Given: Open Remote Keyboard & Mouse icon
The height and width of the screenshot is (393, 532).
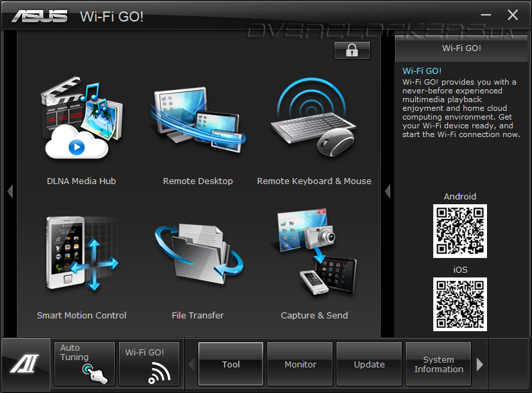Looking at the screenshot, I should coord(314,118).
